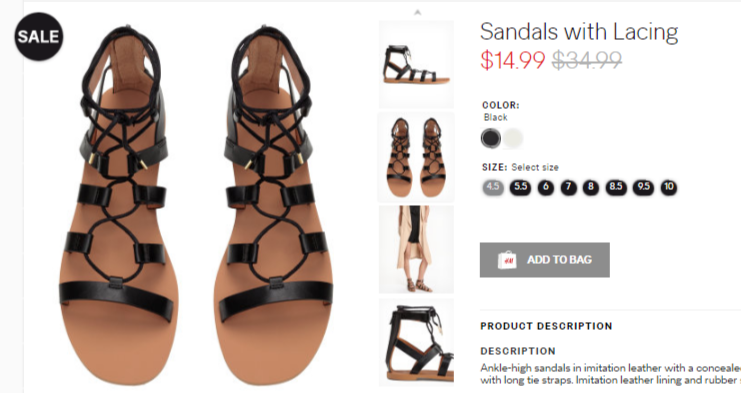The height and width of the screenshot is (393, 741).
Task: Click the shopping bag icon in Add to Bag
Action: [507, 260]
